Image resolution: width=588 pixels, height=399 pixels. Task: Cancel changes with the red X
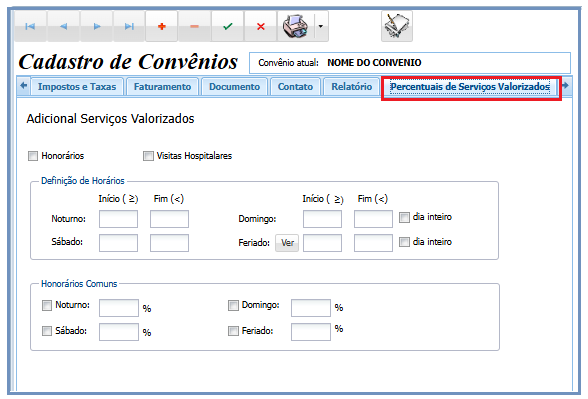(261, 26)
